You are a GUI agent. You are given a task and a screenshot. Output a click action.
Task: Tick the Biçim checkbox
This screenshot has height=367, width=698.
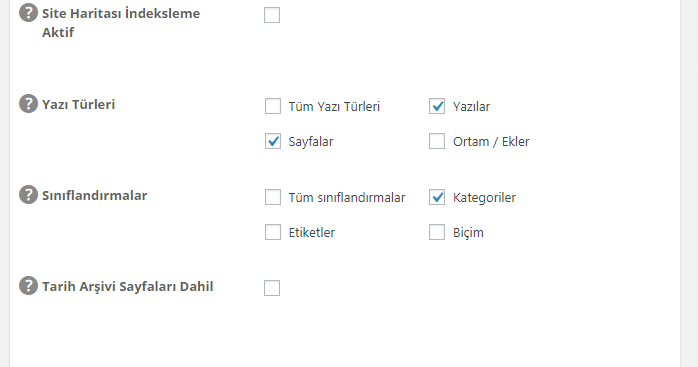coord(437,232)
